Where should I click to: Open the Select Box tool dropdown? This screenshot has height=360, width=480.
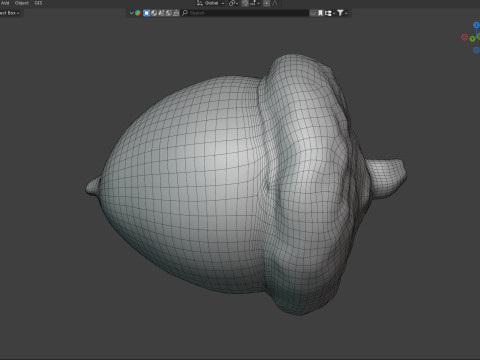(10, 13)
